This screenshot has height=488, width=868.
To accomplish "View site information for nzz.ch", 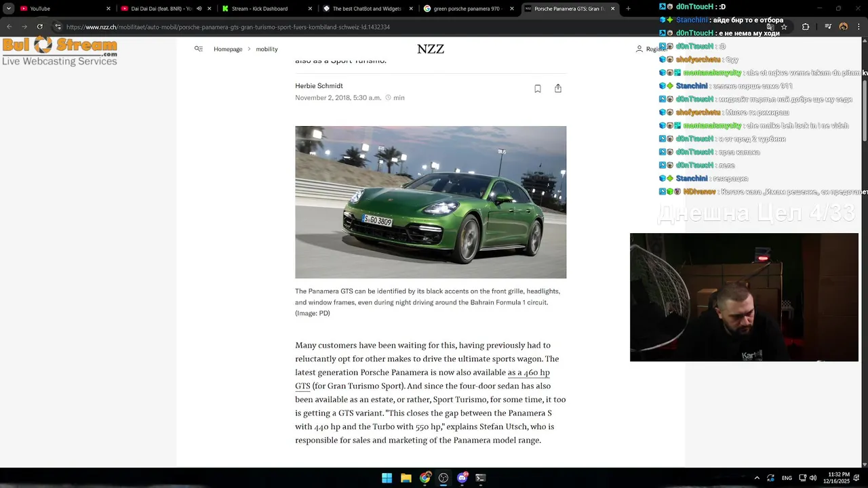I will click(58, 27).
